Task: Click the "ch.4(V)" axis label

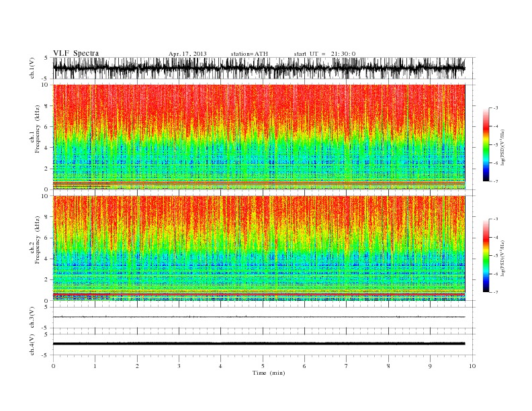Action: point(32,345)
